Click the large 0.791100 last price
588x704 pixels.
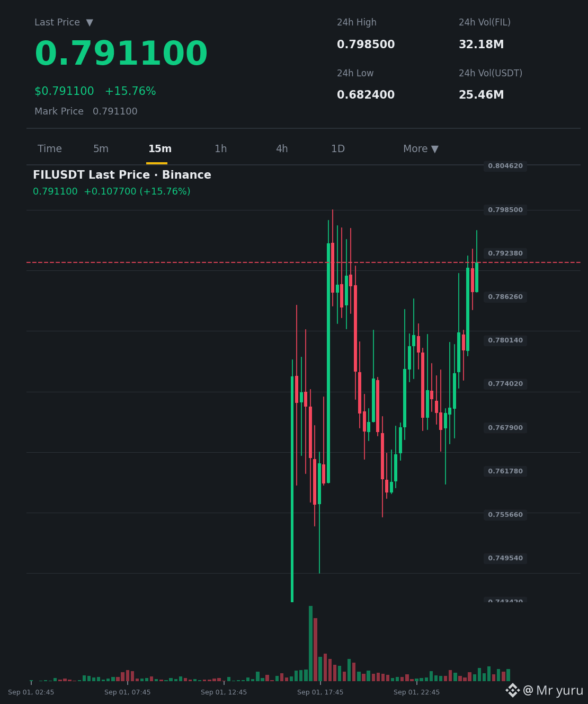[121, 54]
